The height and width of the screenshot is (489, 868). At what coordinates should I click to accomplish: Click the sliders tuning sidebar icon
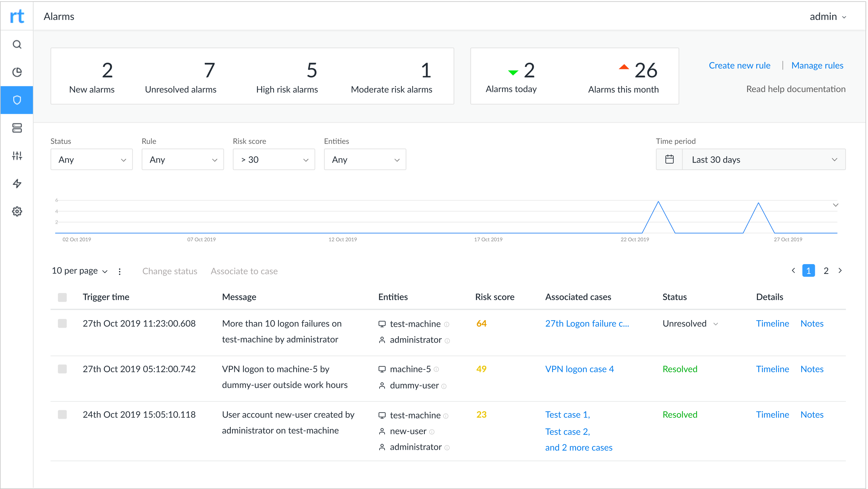pos(17,156)
